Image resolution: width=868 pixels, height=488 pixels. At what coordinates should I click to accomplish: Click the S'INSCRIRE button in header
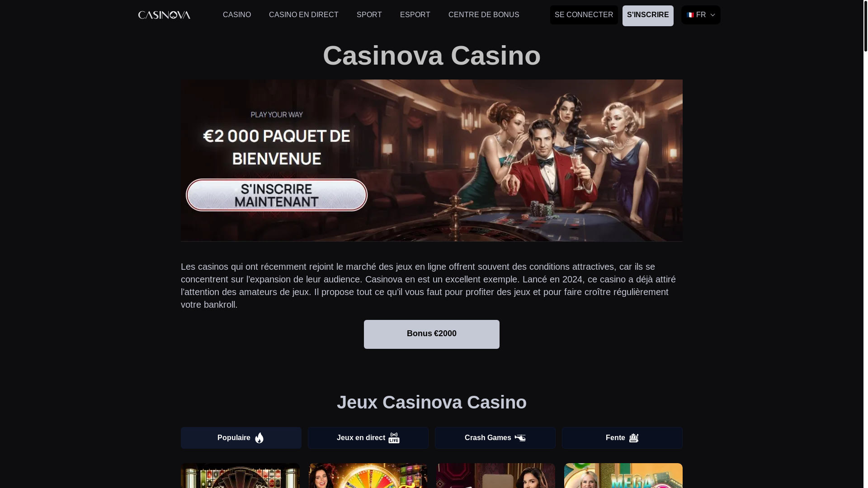click(648, 15)
